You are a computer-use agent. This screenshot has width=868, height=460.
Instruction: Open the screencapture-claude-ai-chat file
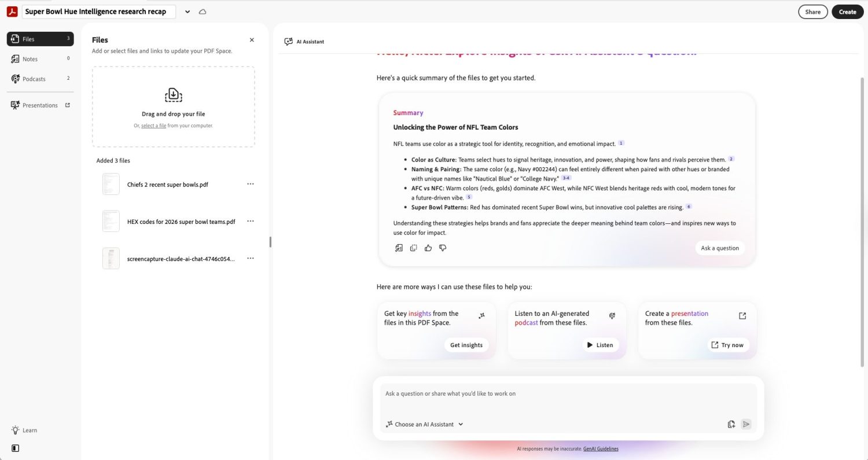[181, 259]
